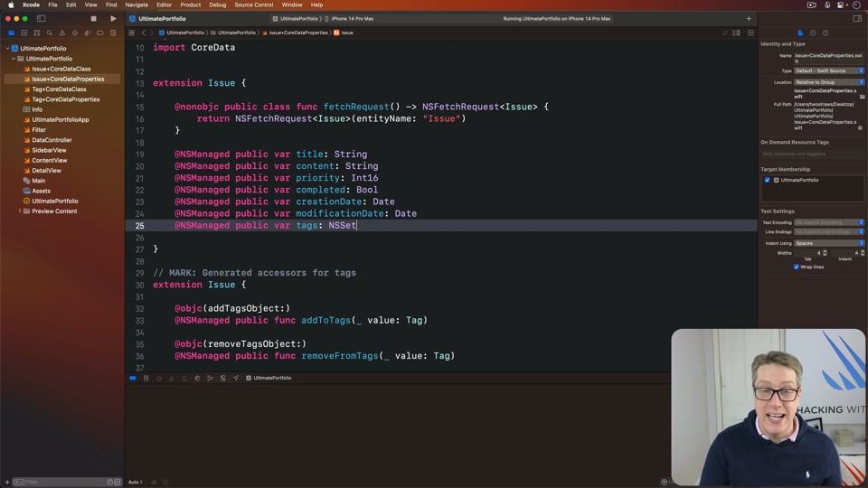Open the Source Control navigator

[24, 33]
